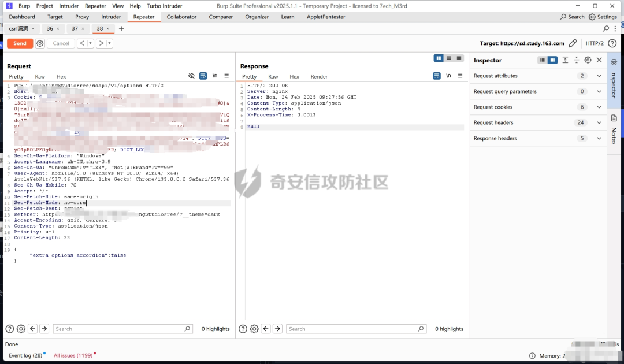Image resolution: width=624 pixels, height=364 pixels.
Task: Show response Render view
Action: coord(319,76)
